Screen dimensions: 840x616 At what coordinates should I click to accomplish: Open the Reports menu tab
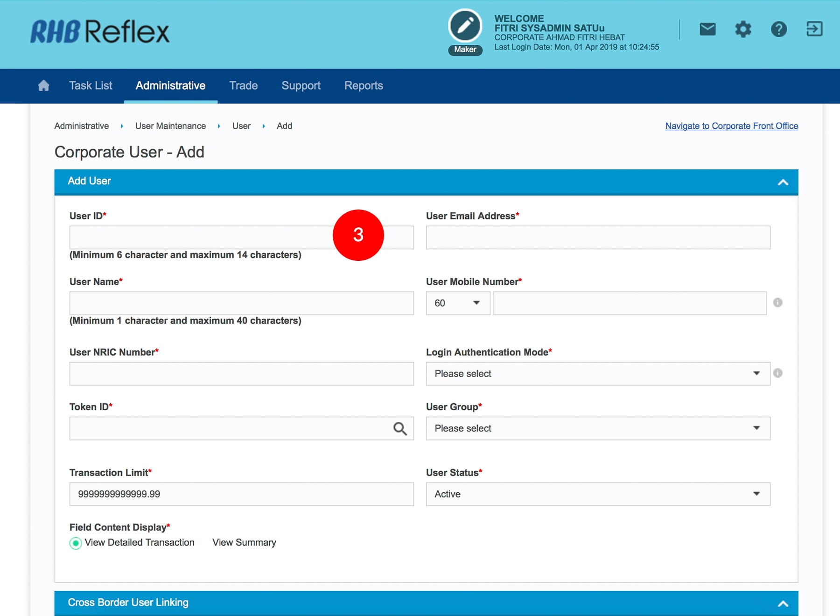(364, 85)
